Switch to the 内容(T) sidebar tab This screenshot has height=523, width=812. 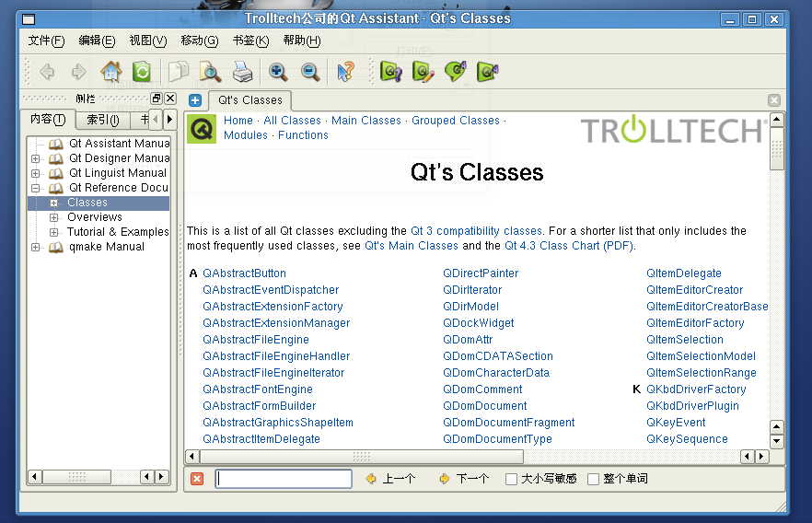tap(48, 119)
